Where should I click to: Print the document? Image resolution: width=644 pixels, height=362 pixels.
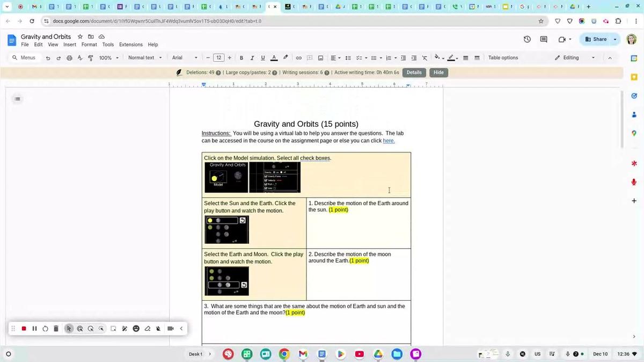click(x=69, y=58)
